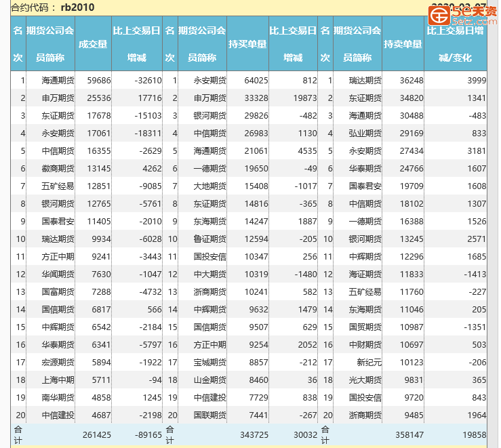Click 山金期货 in the long position ranking
The width and height of the screenshot is (501, 448).
click(209, 380)
